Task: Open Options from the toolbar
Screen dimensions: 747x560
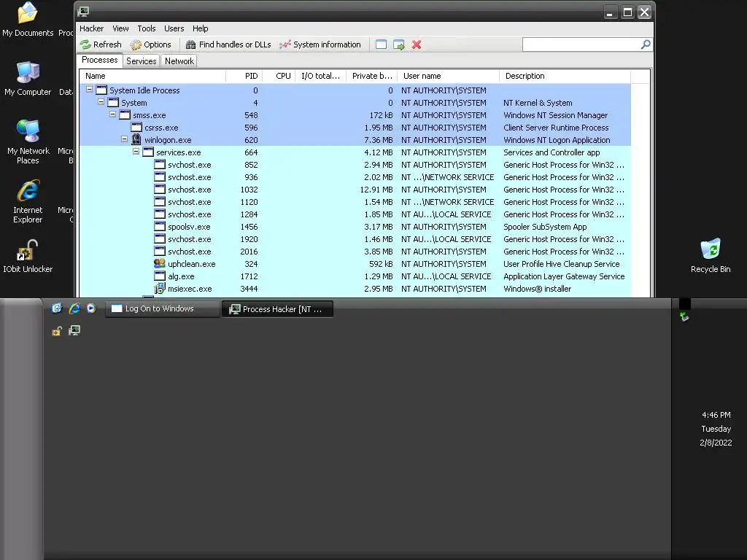Action: pos(150,44)
